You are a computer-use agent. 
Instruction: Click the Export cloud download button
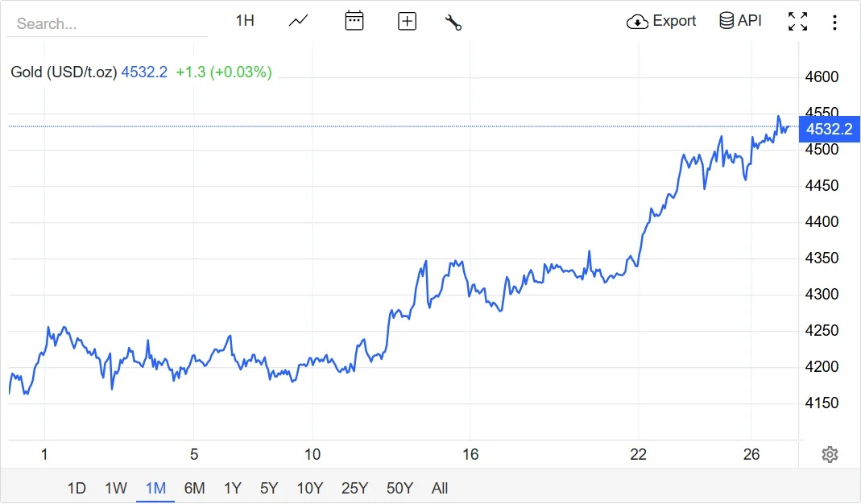click(661, 21)
